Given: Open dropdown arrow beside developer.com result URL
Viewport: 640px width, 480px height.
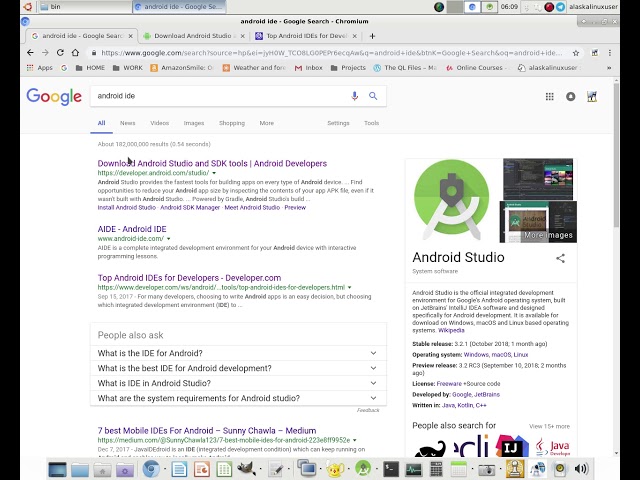Looking at the screenshot, I should pos(349,287).
